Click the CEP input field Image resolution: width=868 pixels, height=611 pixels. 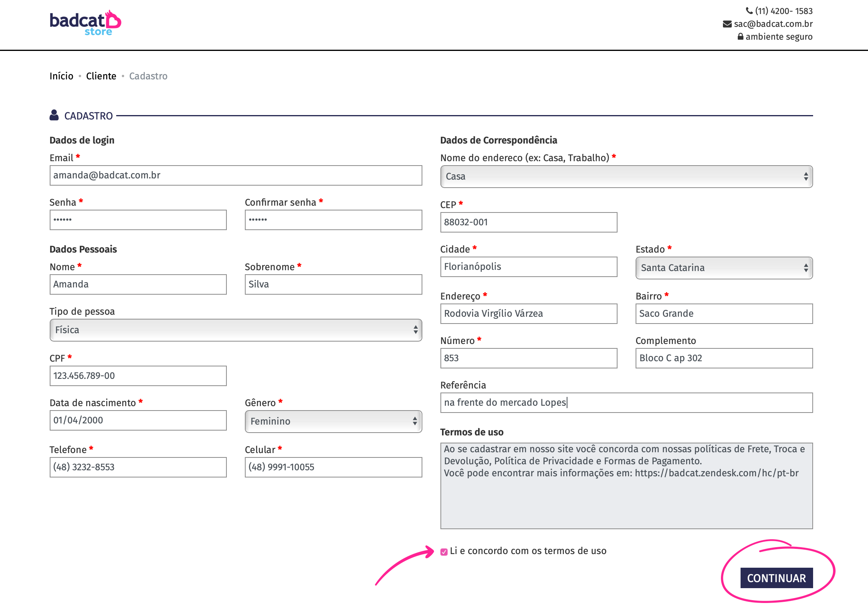(529, 222)
